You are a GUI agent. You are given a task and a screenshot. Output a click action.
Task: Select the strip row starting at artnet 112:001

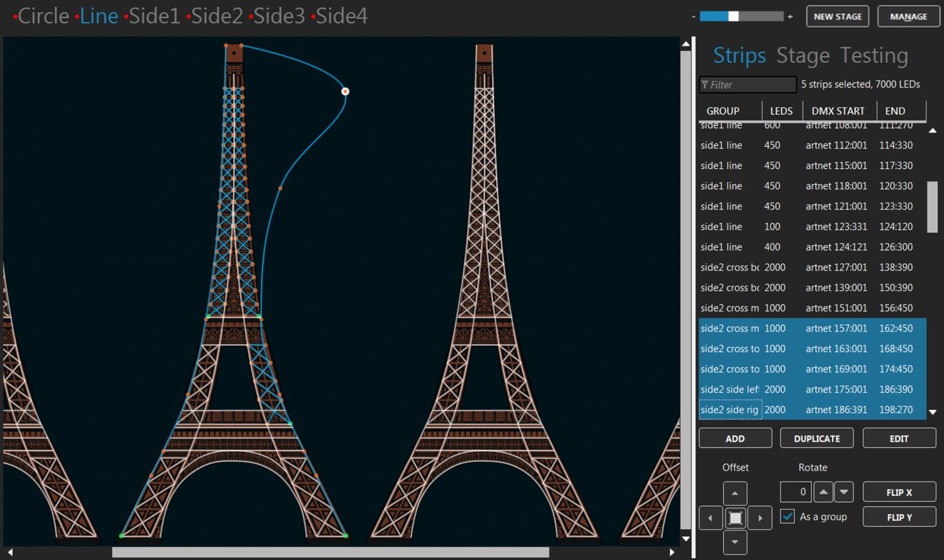click(812, 145)
